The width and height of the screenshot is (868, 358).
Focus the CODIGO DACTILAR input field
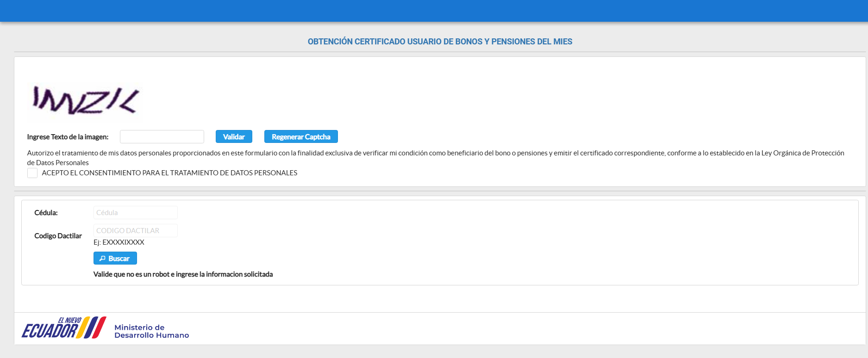click(135, 231)
